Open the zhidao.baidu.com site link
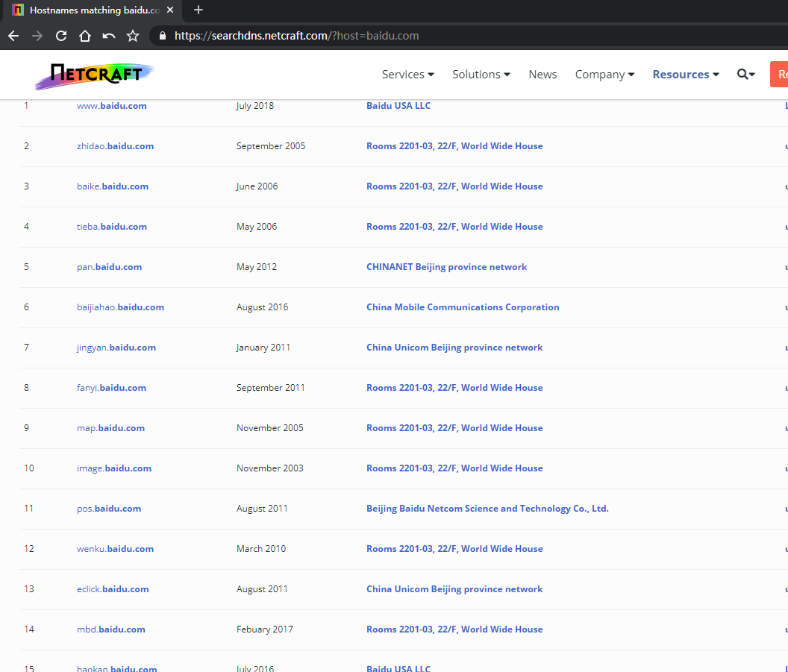 pyautogui.click(x=115, y=146)
